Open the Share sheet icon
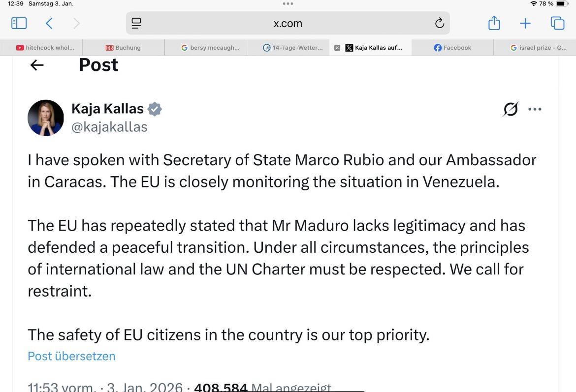This screenshot has height=392, width=576. tap(494, 23)
